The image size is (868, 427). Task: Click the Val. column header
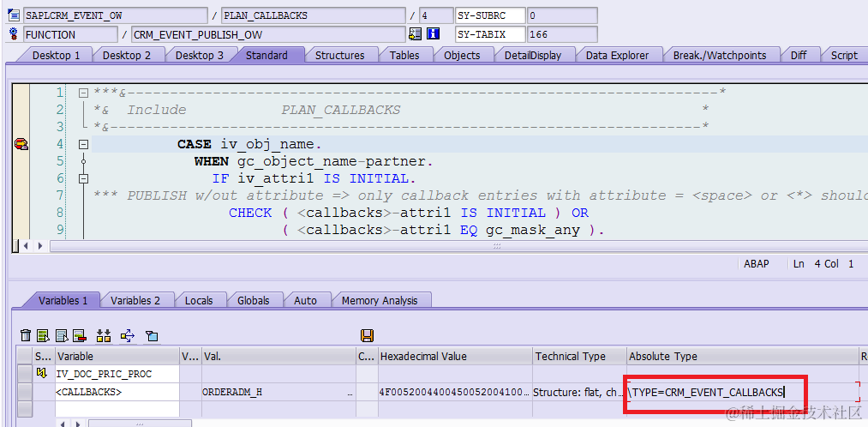click(x=278, y=356)
